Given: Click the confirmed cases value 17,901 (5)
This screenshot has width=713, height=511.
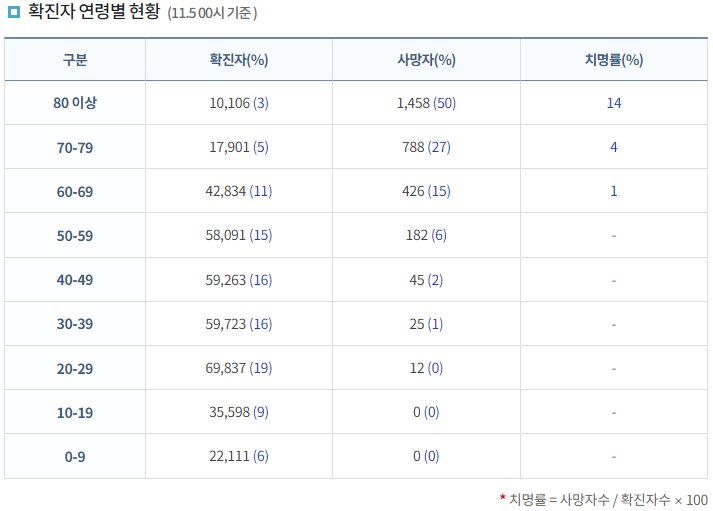Looking at the screenshot, I should pos(239,147).
